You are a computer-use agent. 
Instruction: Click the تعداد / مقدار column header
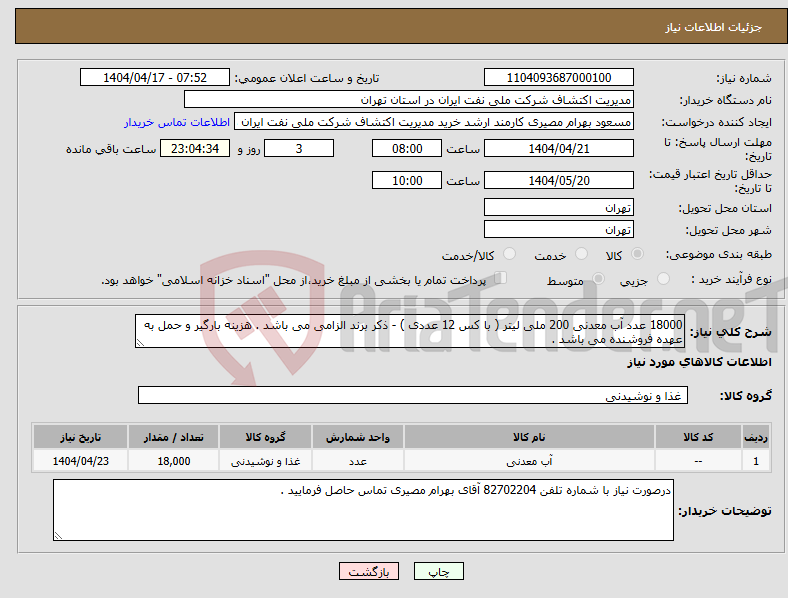173,437
